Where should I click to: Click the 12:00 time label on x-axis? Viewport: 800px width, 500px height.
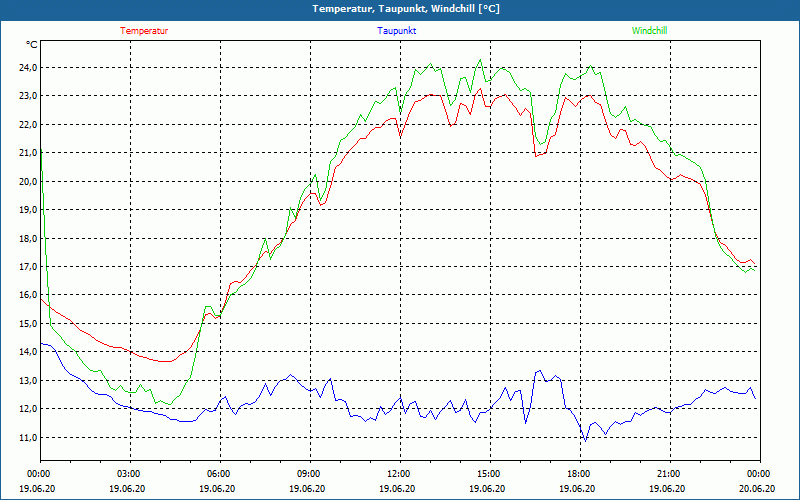[398, 474]
